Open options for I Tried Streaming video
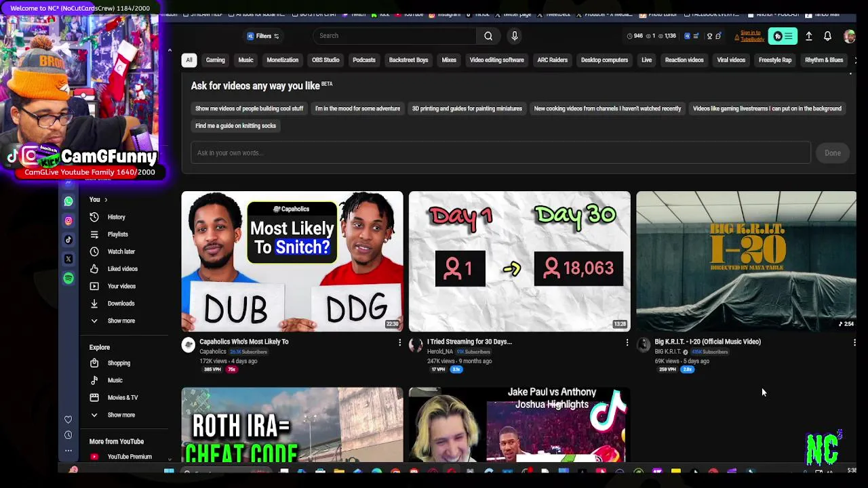868x488 pixels. (627, 343)
